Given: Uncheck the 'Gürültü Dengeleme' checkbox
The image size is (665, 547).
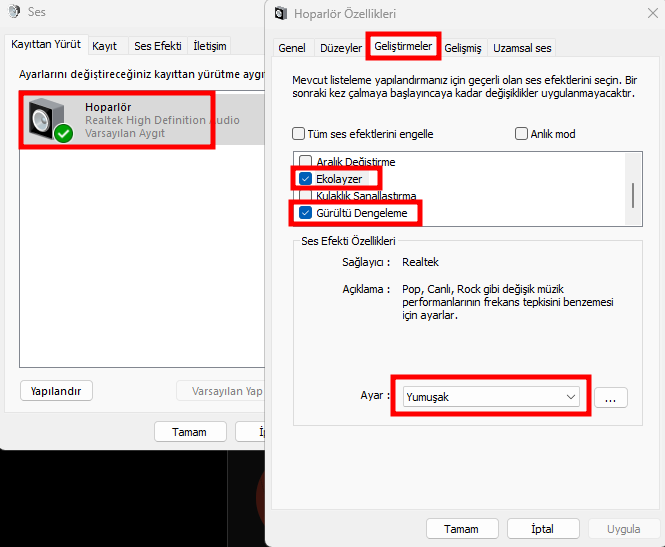Looking at the screenshot, I should [305, 212].
